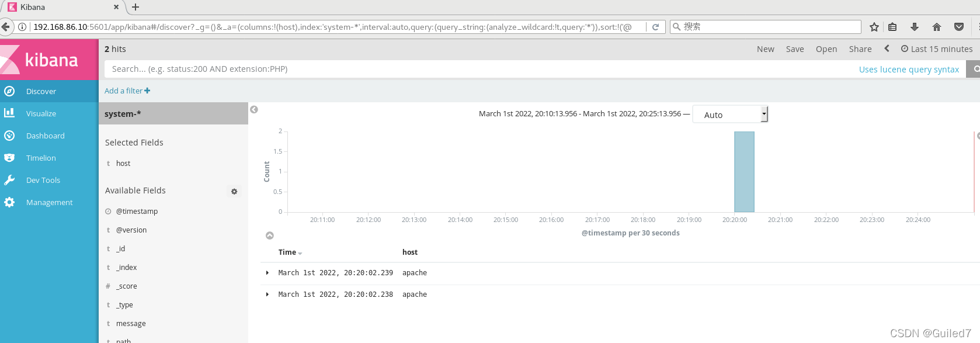
Task: Open the Visualize bar-chart icon
Action: click(x=9, y=113)
